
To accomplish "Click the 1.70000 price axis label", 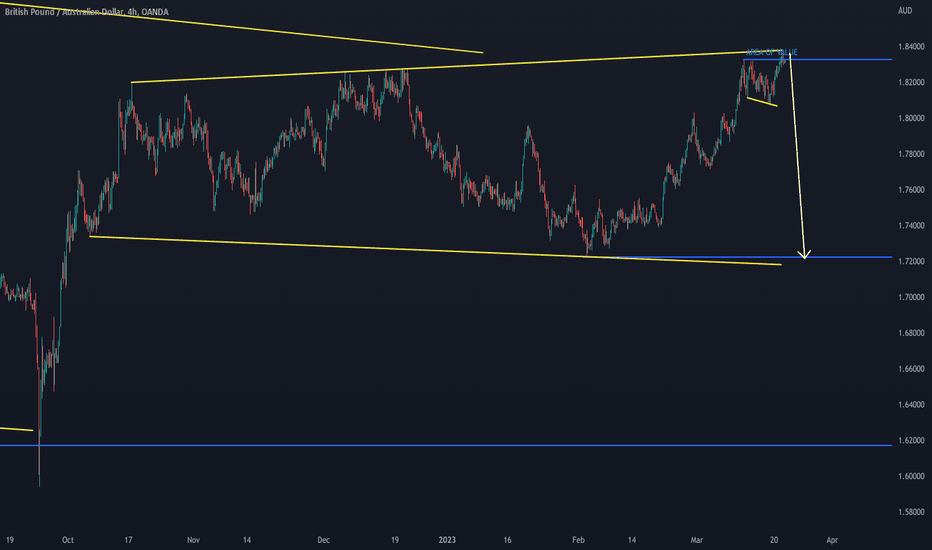I will (911, 297).
